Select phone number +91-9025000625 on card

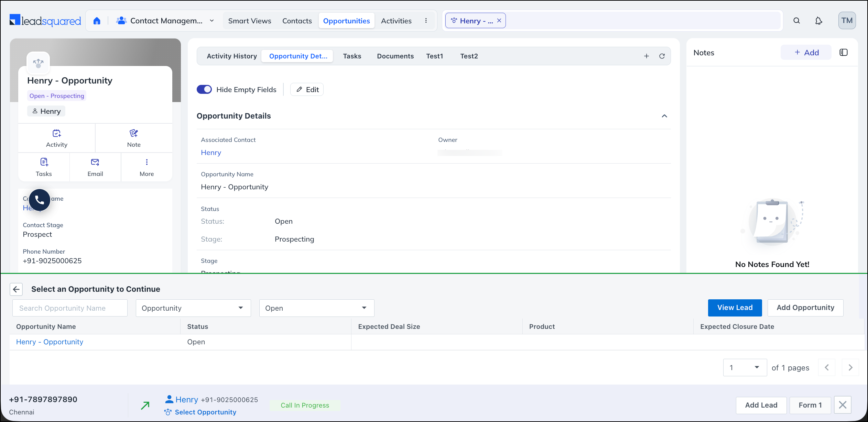point(52,261)
